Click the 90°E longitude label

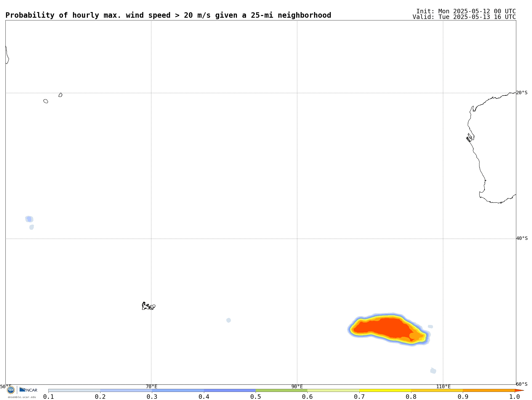point(297,386)
